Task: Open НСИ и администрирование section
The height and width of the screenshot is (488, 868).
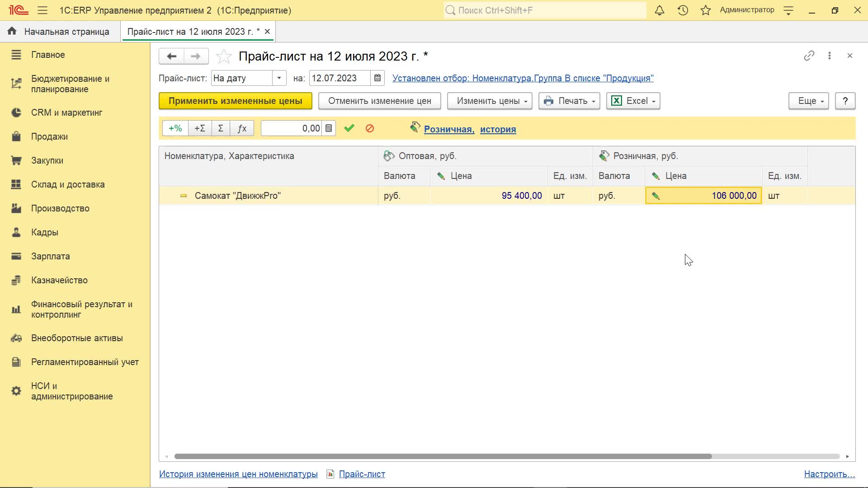Action: [x=75, y=391]
